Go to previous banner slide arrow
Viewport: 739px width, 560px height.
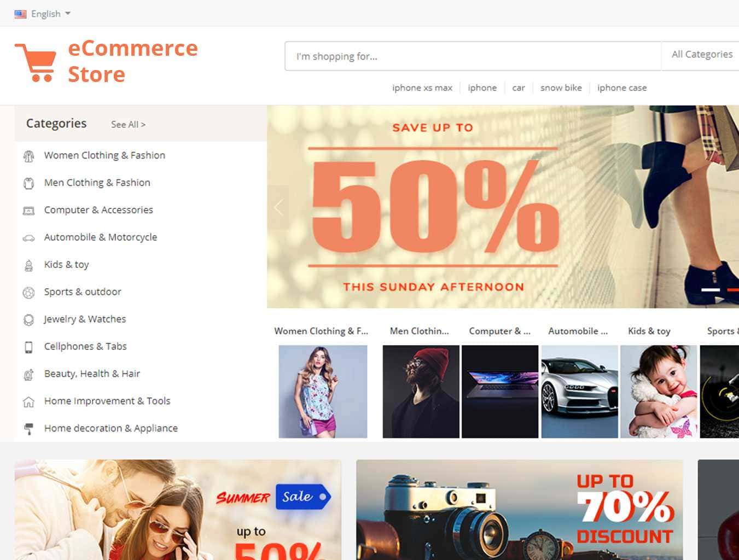tap(278, 207)
